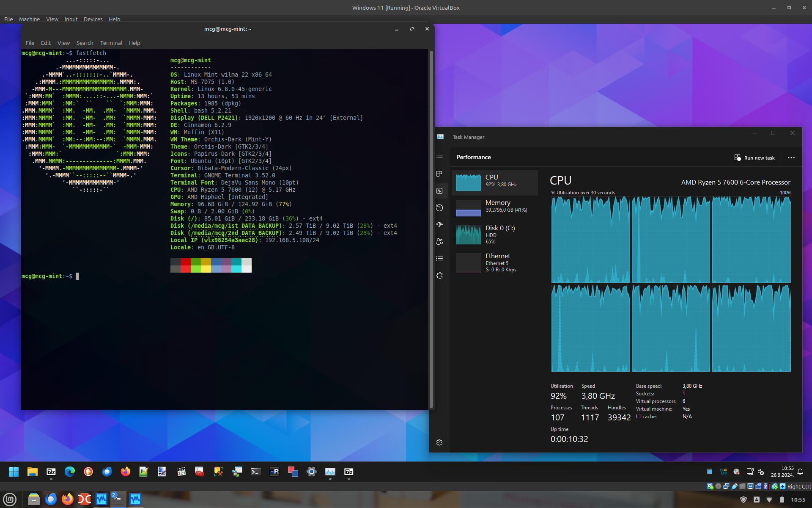
Task: Open Services page in Task Manager sidebar
Action: (x=439, y=276)
